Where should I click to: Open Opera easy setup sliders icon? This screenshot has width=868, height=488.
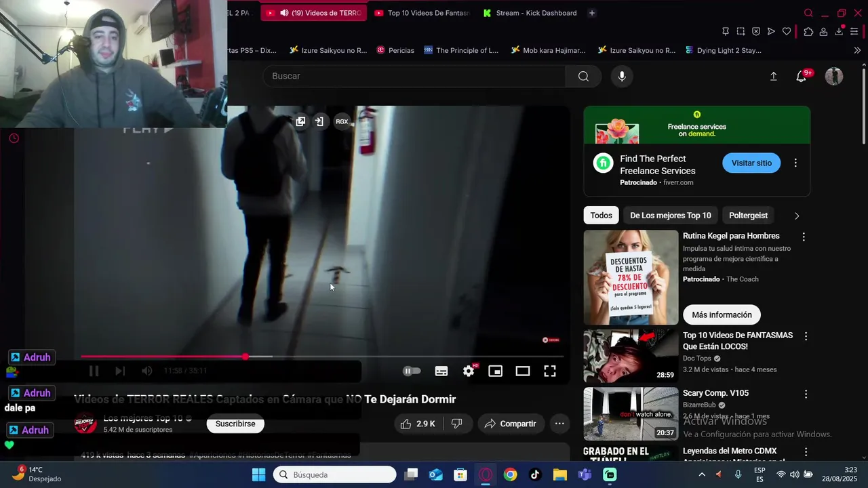(854, 31)
